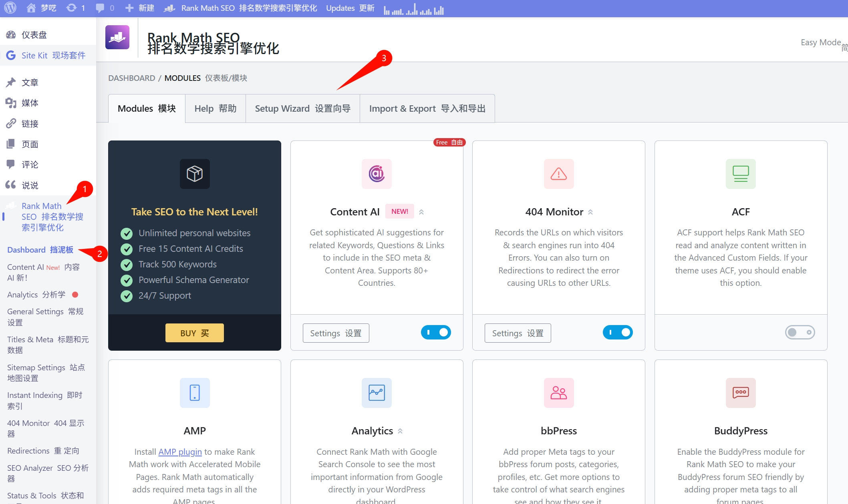Viewport: 848px width, 504px height.
Task: Click the plus New content icon
Action: 129,8
